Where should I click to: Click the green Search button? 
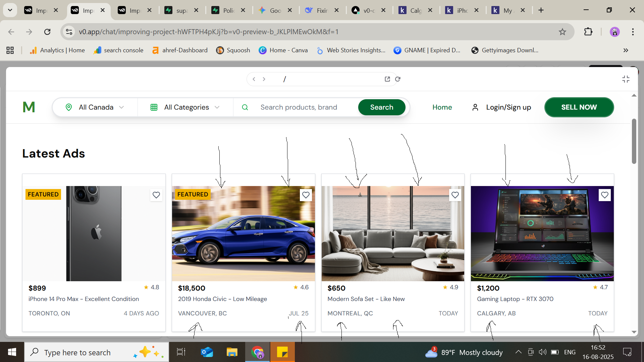381,107
